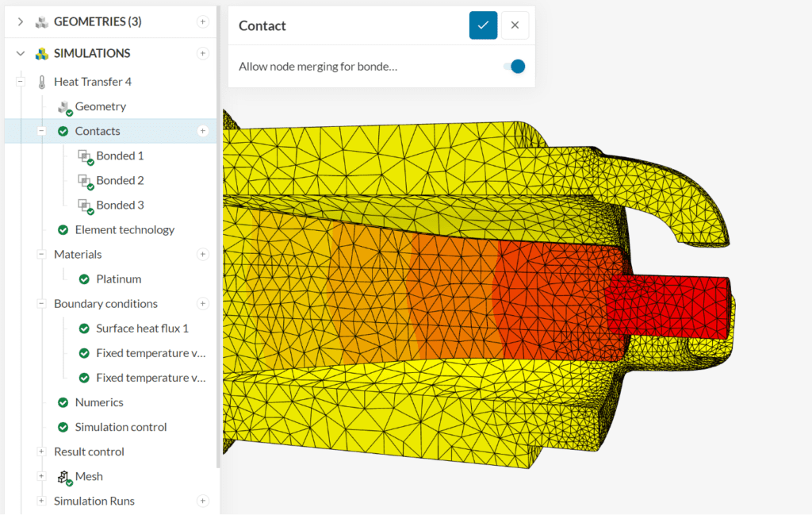This screenshot has width=812, height=515.
Task: Click the Mesh icon in the tree
Action: pos(65,476)
